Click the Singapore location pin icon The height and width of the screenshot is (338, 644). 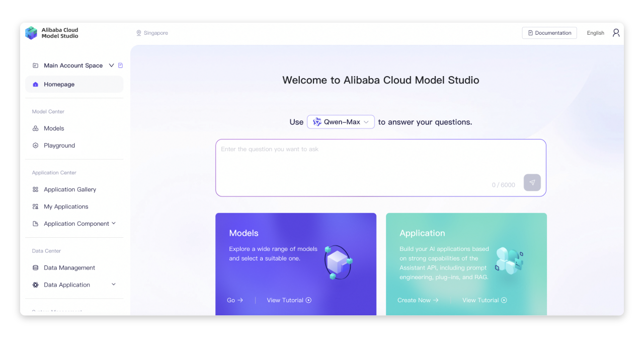(139, 33)
